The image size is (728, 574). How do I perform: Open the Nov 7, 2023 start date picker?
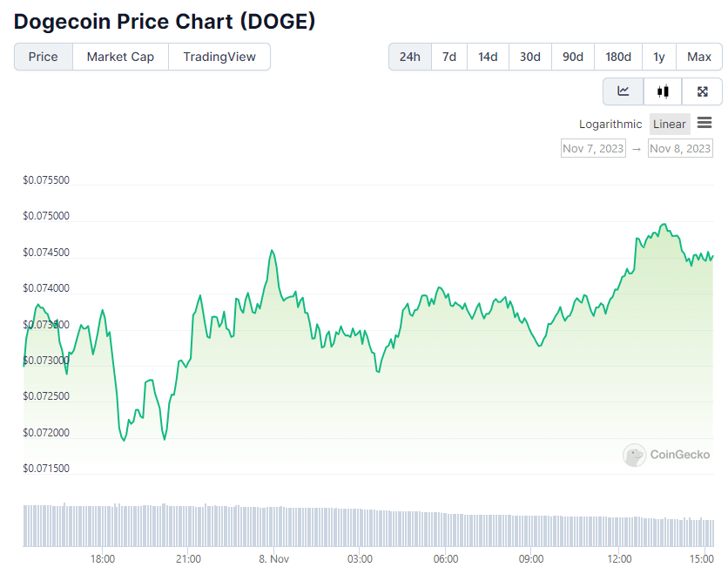click(593, 149)
